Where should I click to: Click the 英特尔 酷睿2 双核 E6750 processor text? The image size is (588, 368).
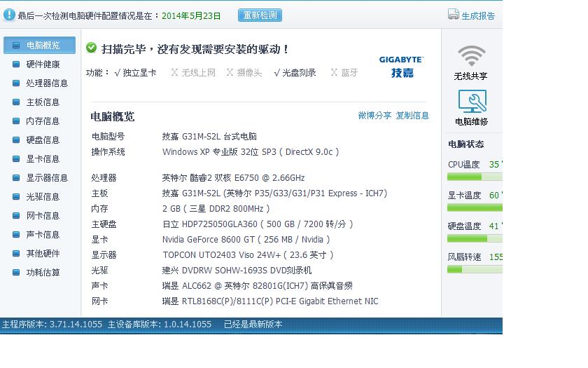(x=233, y=177)
